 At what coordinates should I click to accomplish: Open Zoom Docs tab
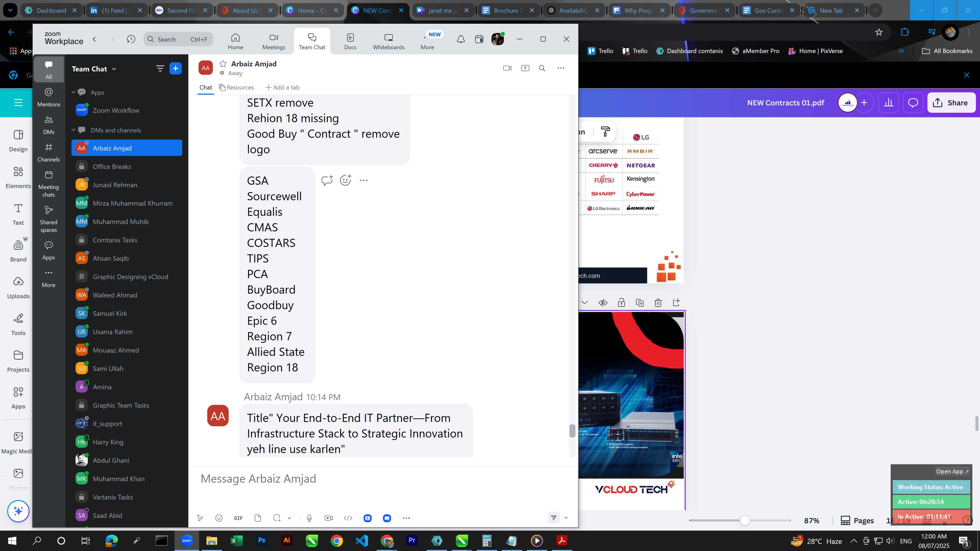[350, 41]
